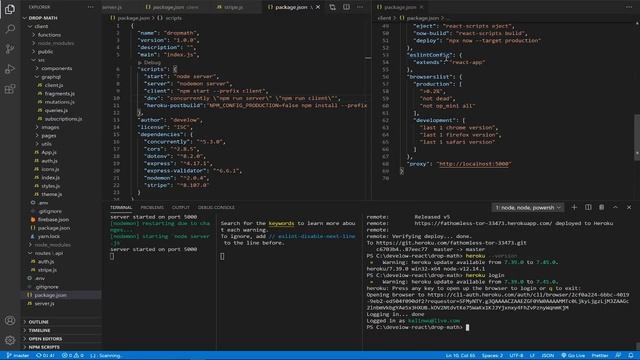Open the Manage gear icon
Image resolution: width=640 pixels, height=360 pixels.
point(10,340)
